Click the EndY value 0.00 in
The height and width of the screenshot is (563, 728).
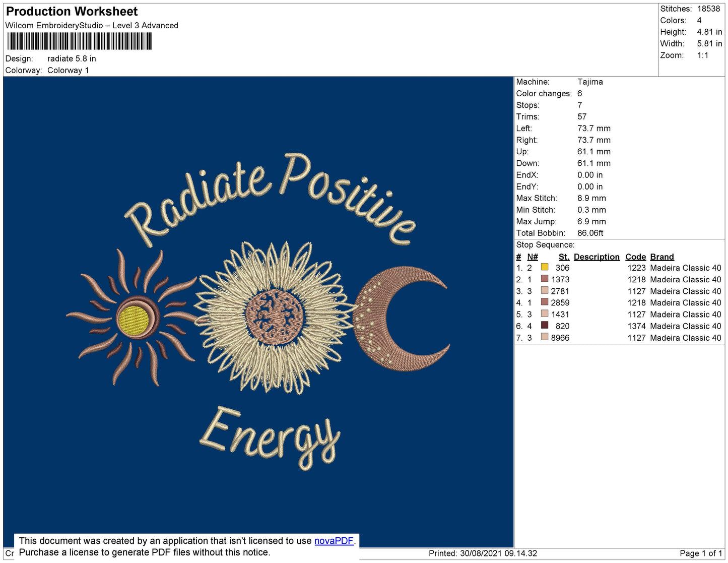pyautogui.click(x=590, y=186)
